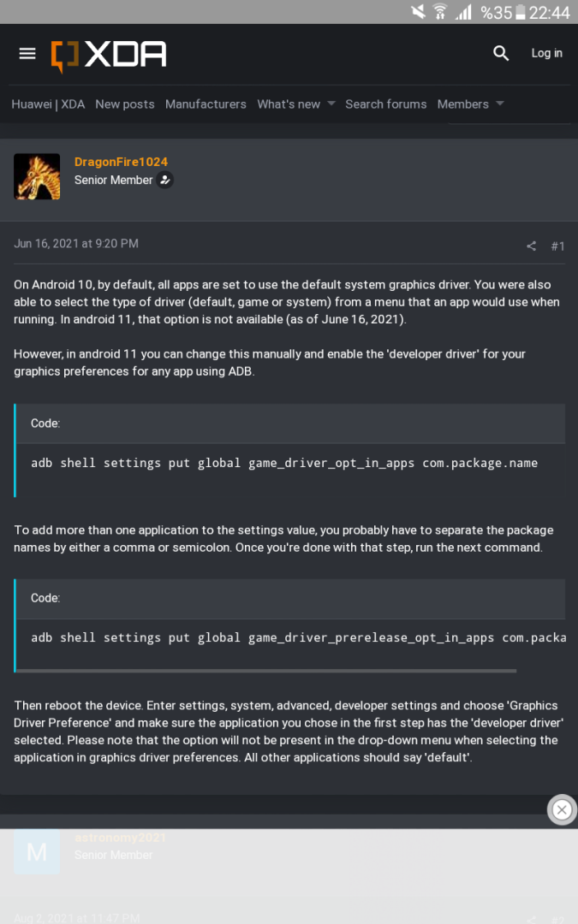Click DragonFire1024's dragon avatar
The height and width of the screenshot is (924, 578).
click(x=37, y=177)
